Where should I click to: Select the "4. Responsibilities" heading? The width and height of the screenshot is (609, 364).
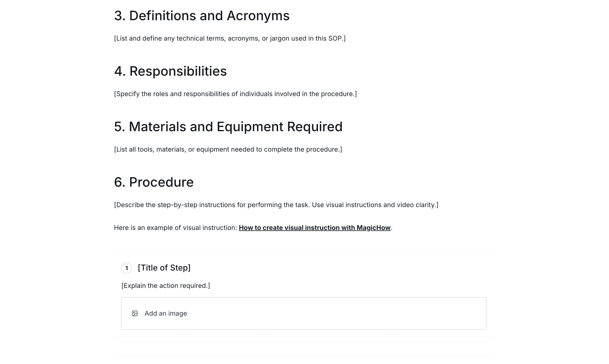(x=170, y=71)
